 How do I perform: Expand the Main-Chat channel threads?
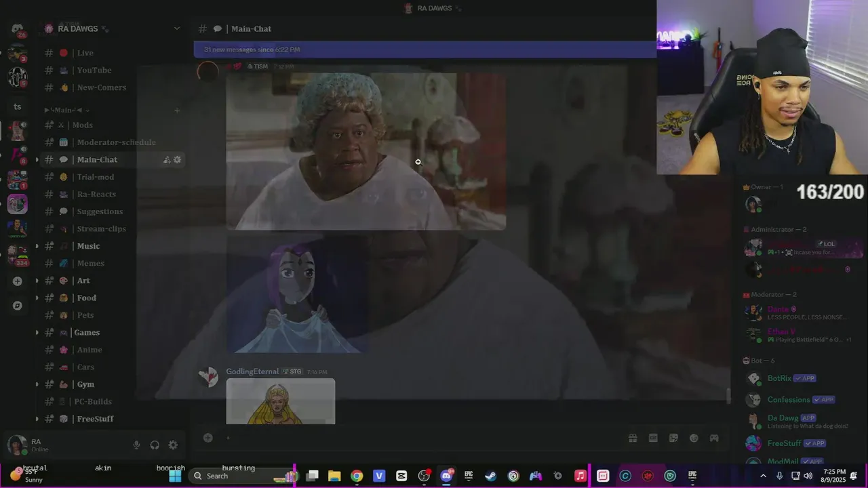[x=37, y=160]
